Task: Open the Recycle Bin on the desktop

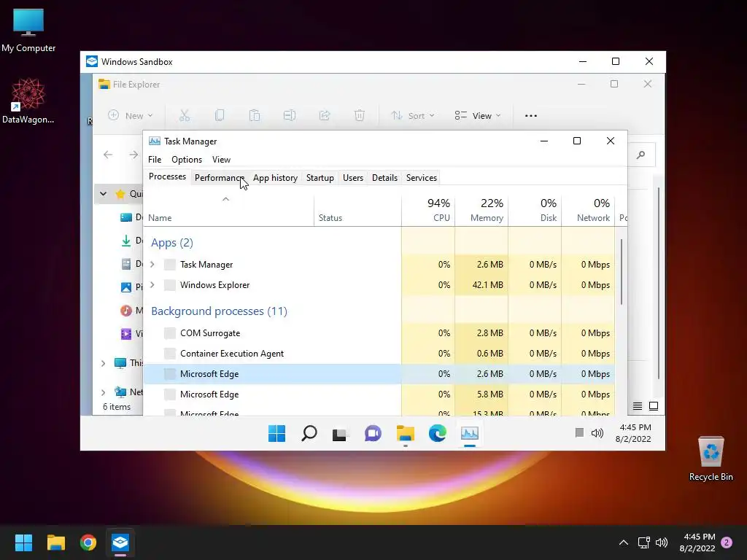Action: 711,459
